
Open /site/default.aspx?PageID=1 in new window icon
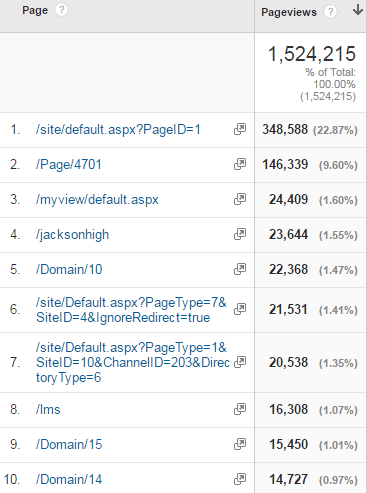tap(240, 129)
